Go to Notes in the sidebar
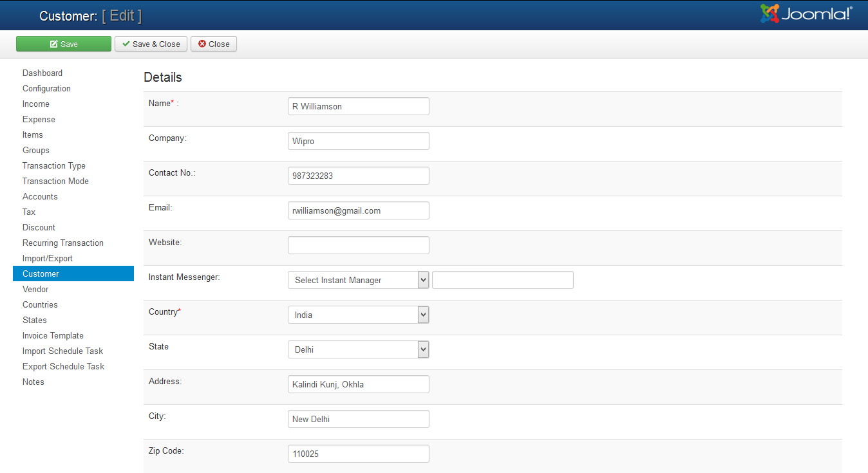The height and width of the screenshot is (473, 868). pos(33,382)
